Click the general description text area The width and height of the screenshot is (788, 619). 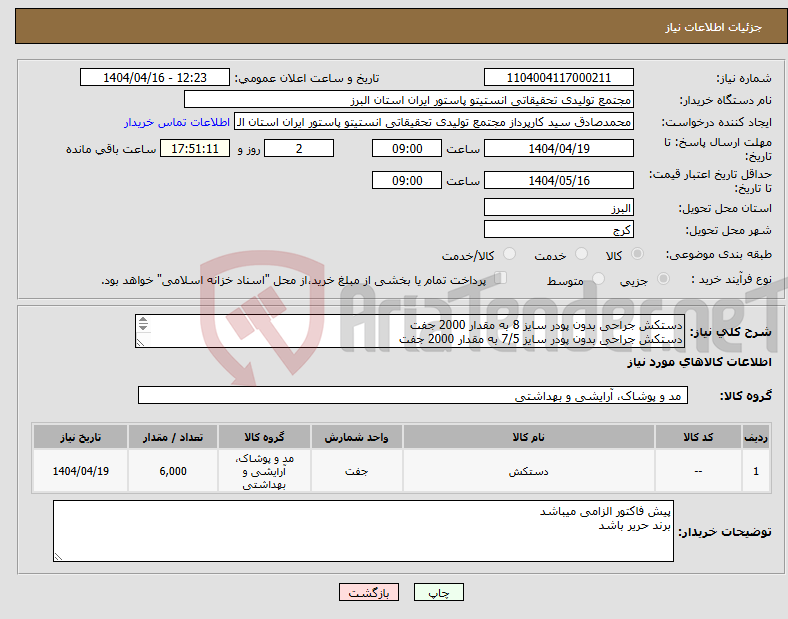tap(410, 331)
